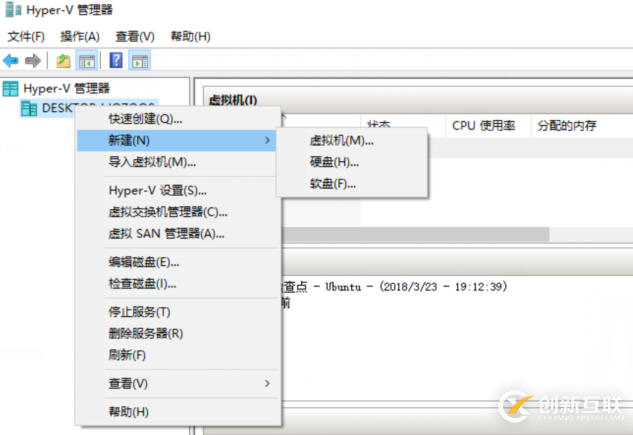633x435 pixels.
Task: Select the Hyper-V 管理器 tree root label
Action: (67, 88)
